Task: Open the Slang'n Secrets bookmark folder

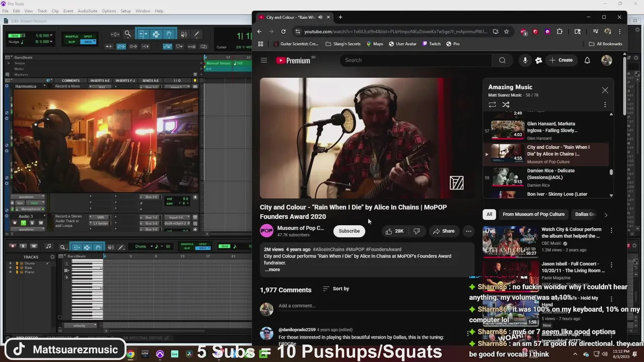Action: point(343,44)
